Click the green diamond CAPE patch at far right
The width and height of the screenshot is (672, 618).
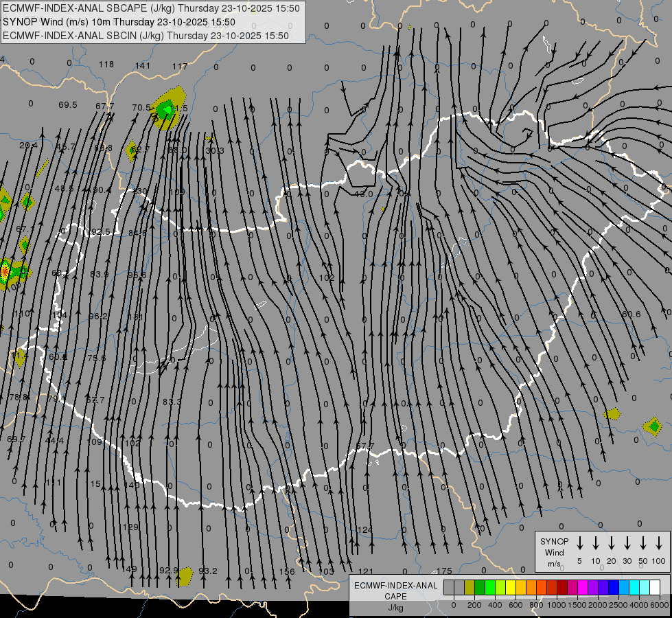pyautogui.click(x=653, y=426)
